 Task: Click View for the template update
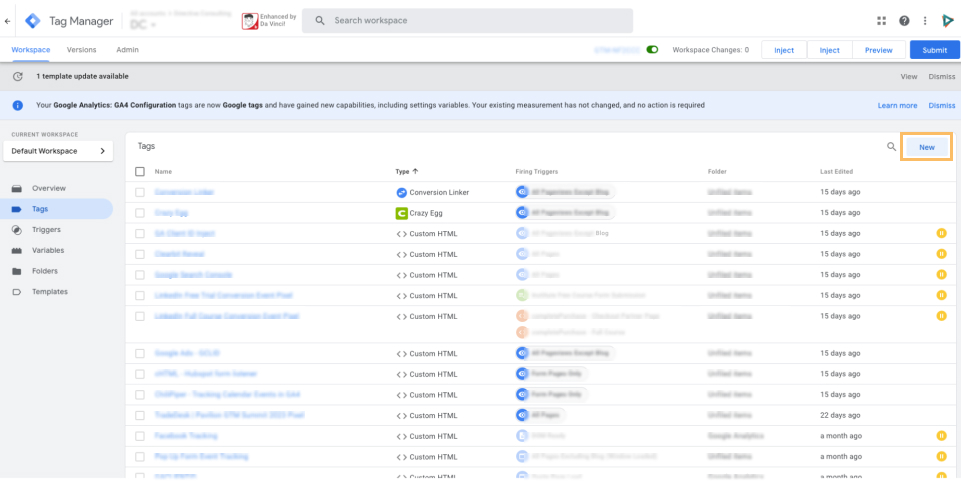click(x=908, y=77)
